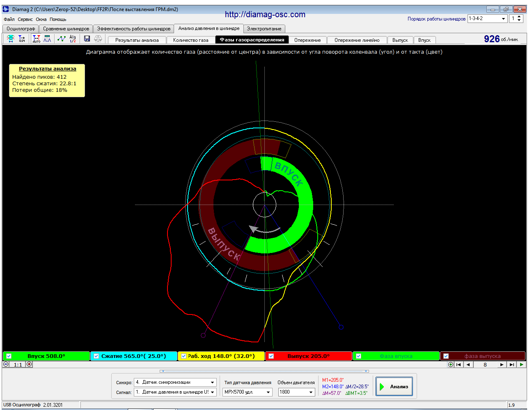Click the blue circle marker on diagram

point(341,327)
